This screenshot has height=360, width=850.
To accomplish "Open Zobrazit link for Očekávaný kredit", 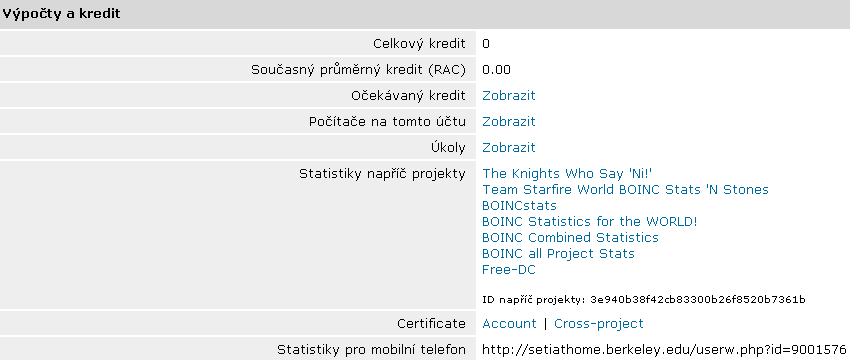I will [508, 96].
